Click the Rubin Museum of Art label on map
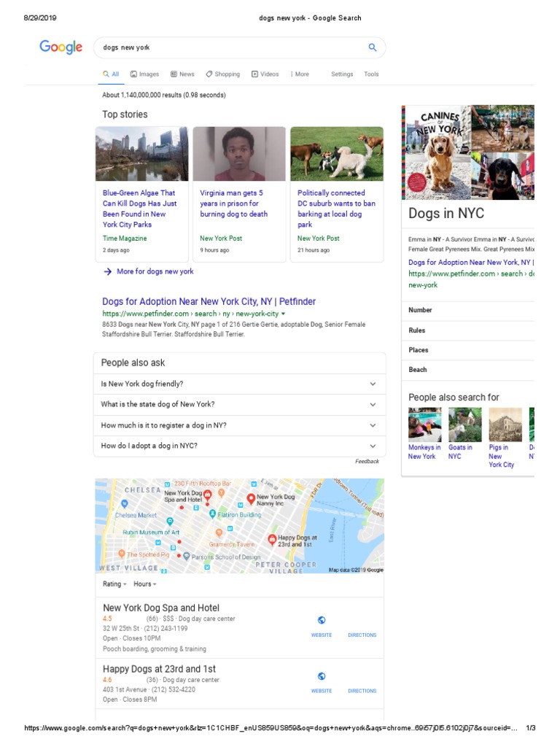The width and height of the screenshot is (560, 747). point(151,532)
